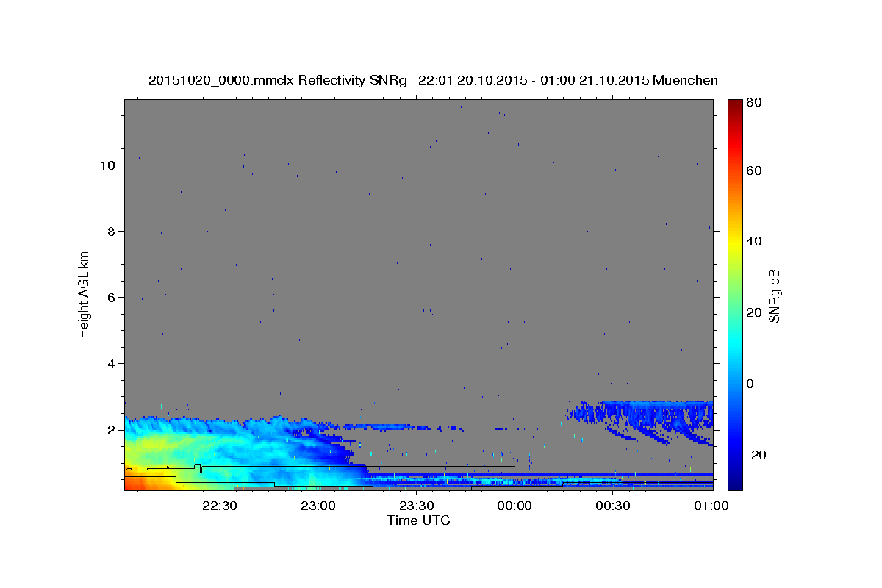882x588 pixels.
Task: Click the colorbar value 80
Action: pyautogui.click(x=754, y=102)
